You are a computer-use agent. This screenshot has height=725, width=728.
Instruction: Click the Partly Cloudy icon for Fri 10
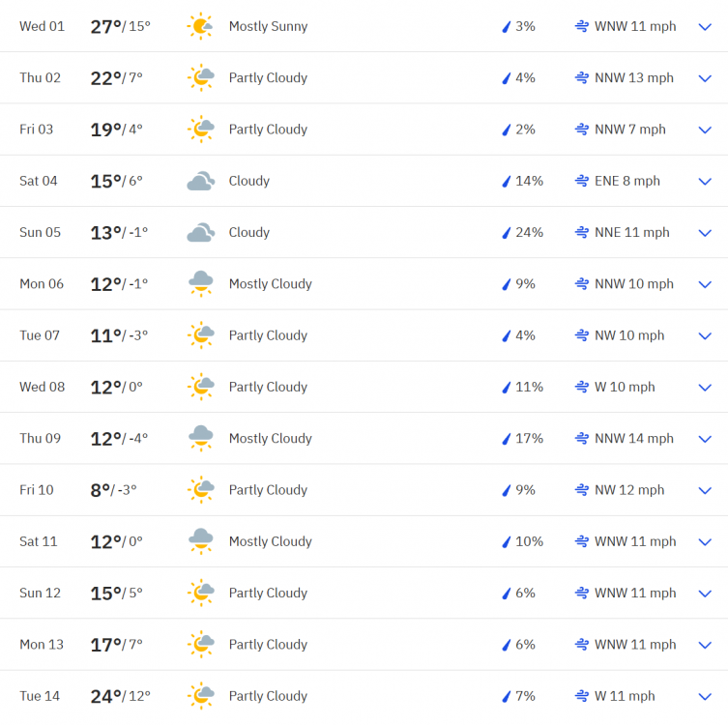pos(200,490)
